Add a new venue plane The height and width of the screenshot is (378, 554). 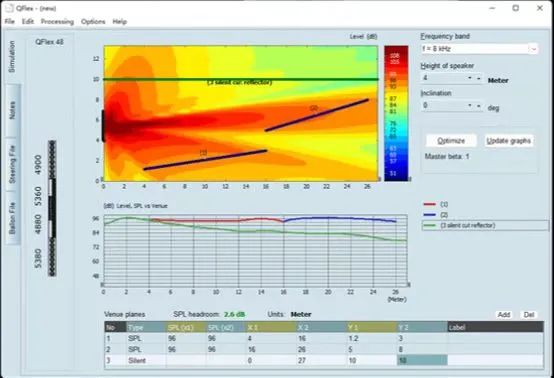pos(504,314)
